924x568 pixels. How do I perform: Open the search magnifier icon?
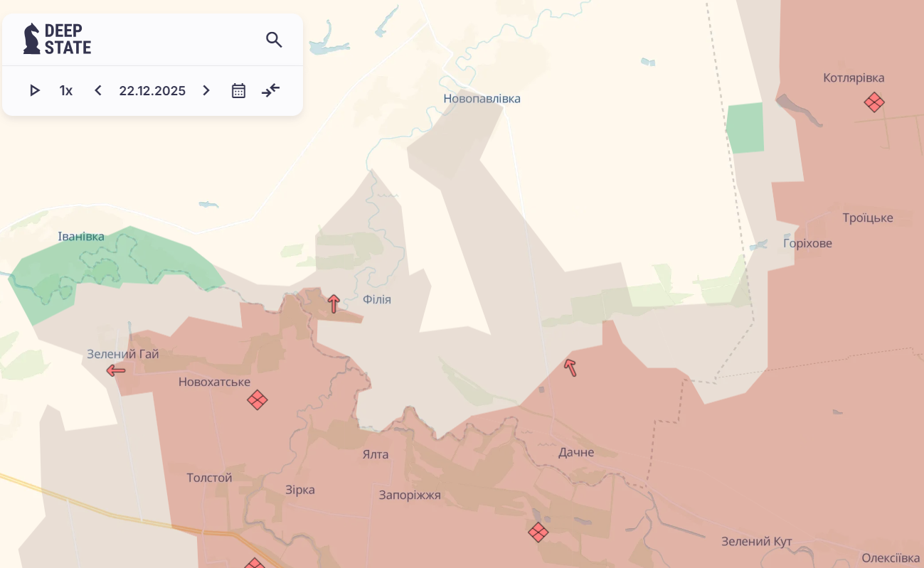274,40
